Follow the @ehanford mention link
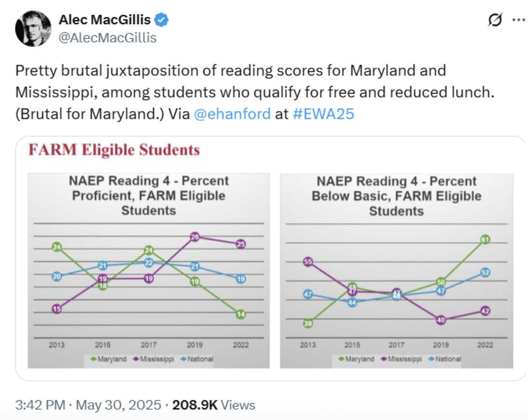The width and height of the screenshot is (528, 420). point(232,114)
